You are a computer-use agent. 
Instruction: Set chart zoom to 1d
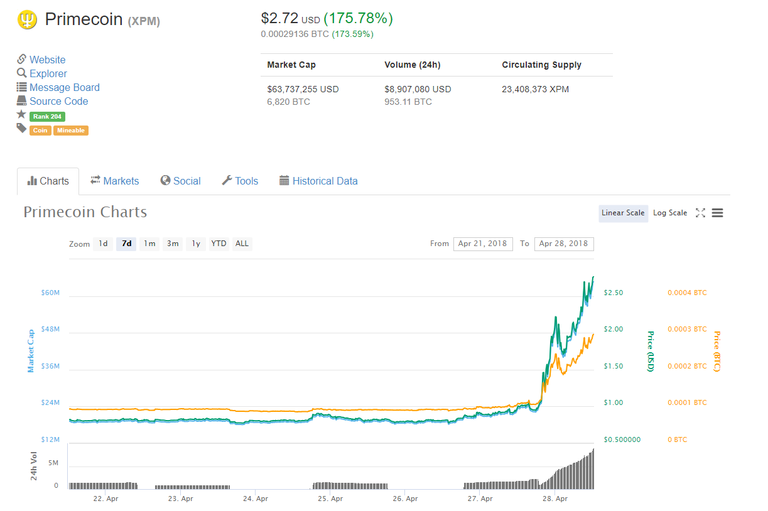click(x=103, y=243)
